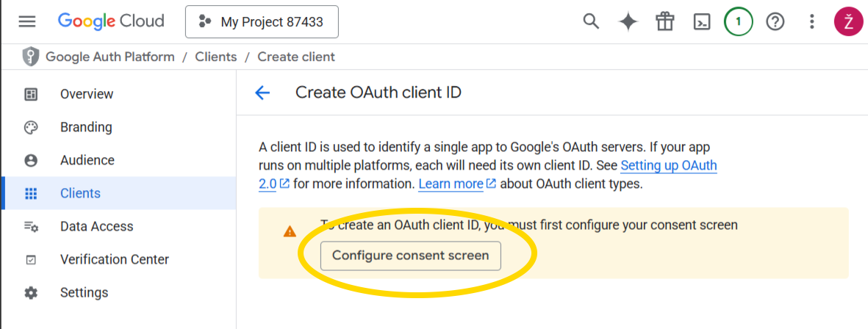Viewport: 868px width, 329px height.
Task: Select the Clients sidebar item
Action: click(x=119, y=193)
